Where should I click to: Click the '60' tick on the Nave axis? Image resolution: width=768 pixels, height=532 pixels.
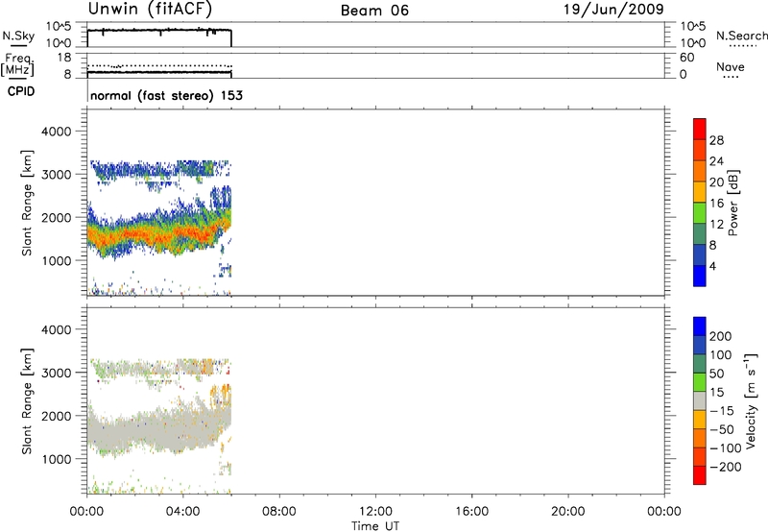click(x=687, y=58)
